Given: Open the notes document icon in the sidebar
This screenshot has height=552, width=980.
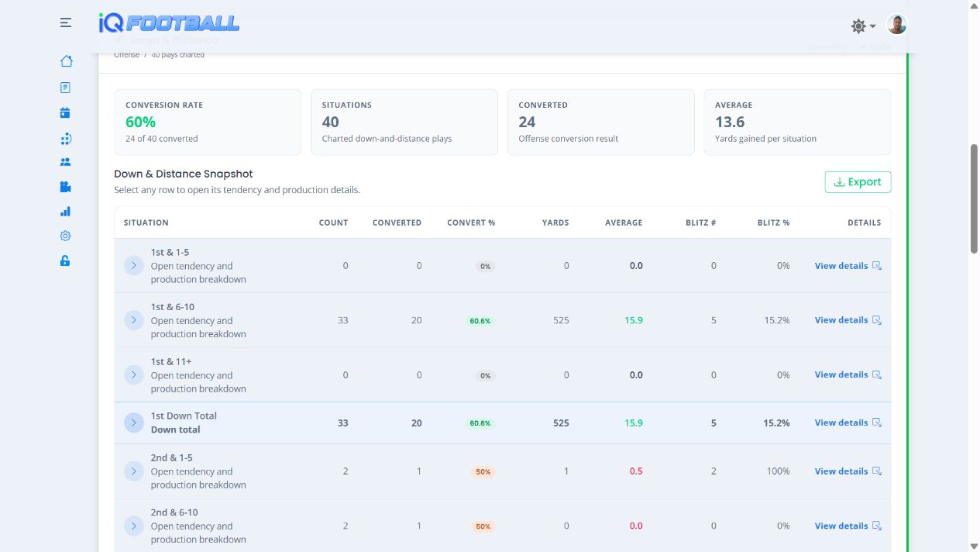Looking at the screenshot, I should coord(65,88).
